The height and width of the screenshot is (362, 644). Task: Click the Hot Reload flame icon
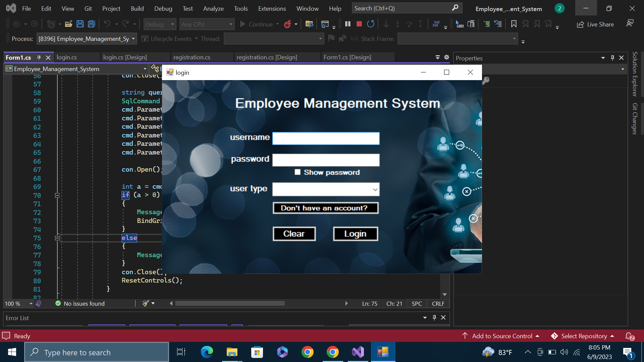288,24
